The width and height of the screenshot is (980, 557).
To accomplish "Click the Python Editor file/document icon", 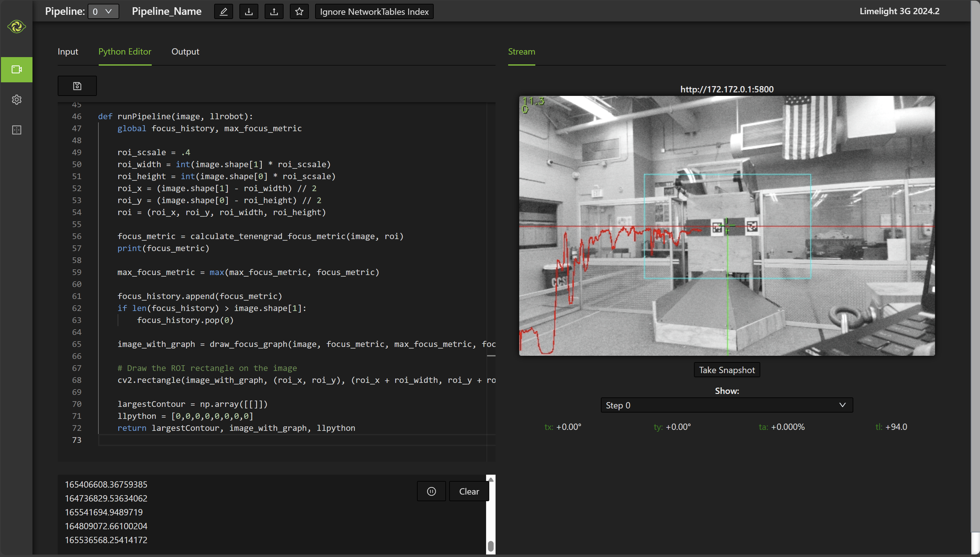I will coord(77,85).
